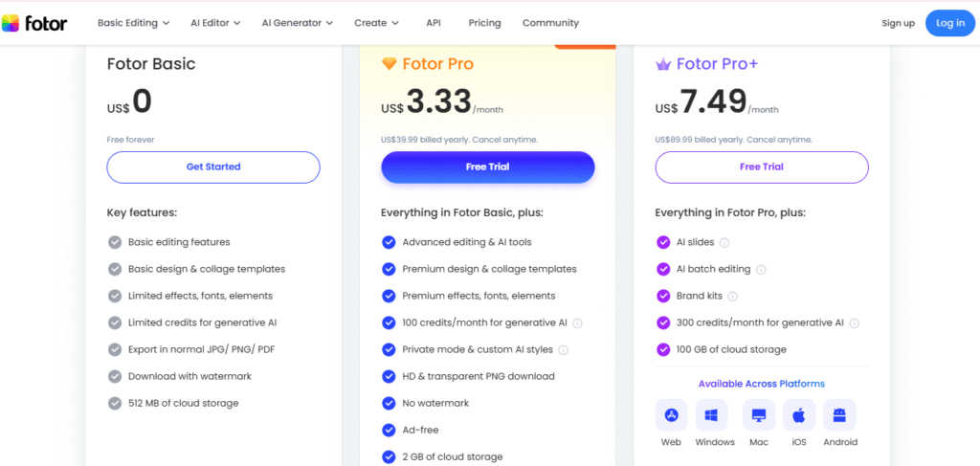Click the info icon beside Brand kits
The height and width of the screenshot is (466, 980).
732,296
